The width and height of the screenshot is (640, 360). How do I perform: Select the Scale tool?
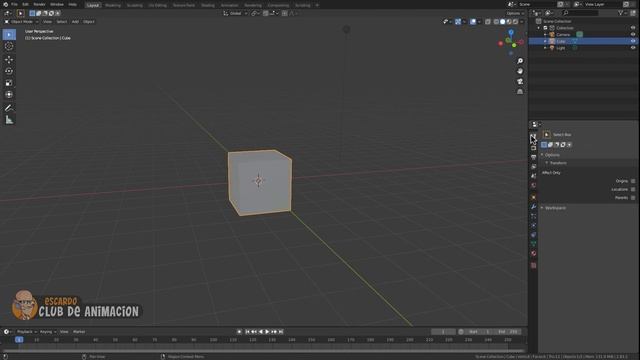(x=9, y=83)
